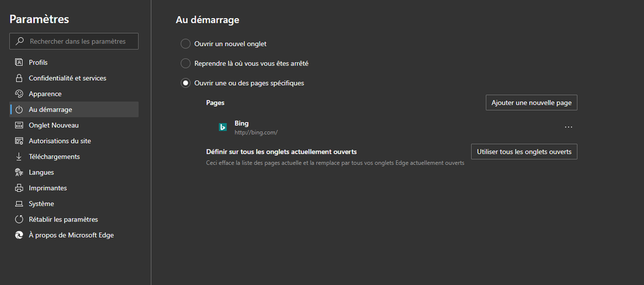Click the description starting 'Ceci efface la liste'
644x285 pixels.
click(335, 163)
